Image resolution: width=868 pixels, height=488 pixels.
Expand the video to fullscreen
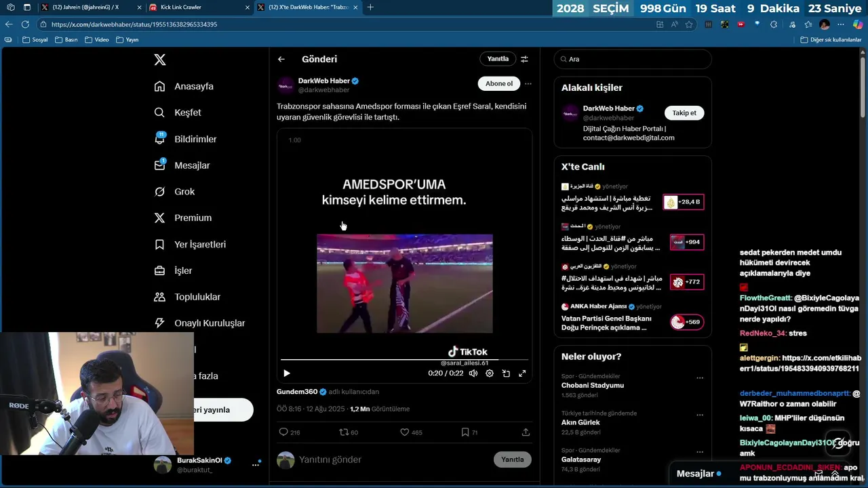[x=522, y=373]
